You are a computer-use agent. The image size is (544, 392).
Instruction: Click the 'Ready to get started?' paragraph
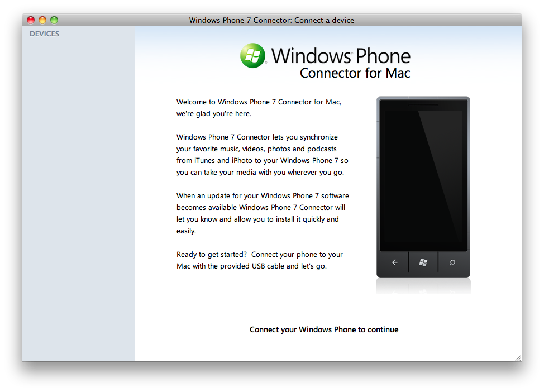coord(260,260)
